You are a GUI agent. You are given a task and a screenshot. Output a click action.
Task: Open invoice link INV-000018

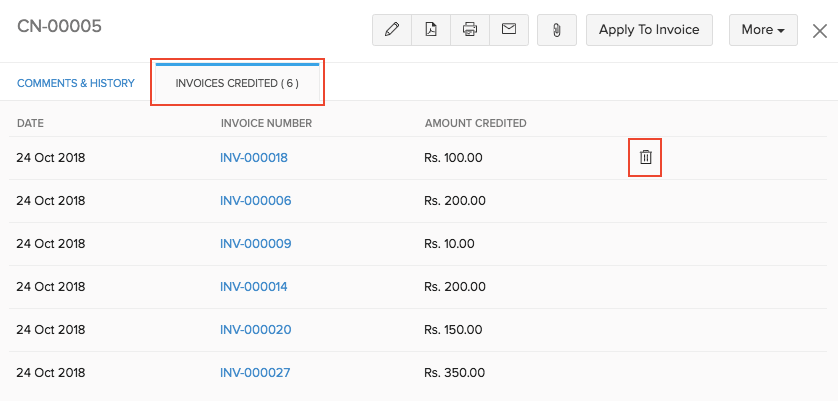(253, 158)
